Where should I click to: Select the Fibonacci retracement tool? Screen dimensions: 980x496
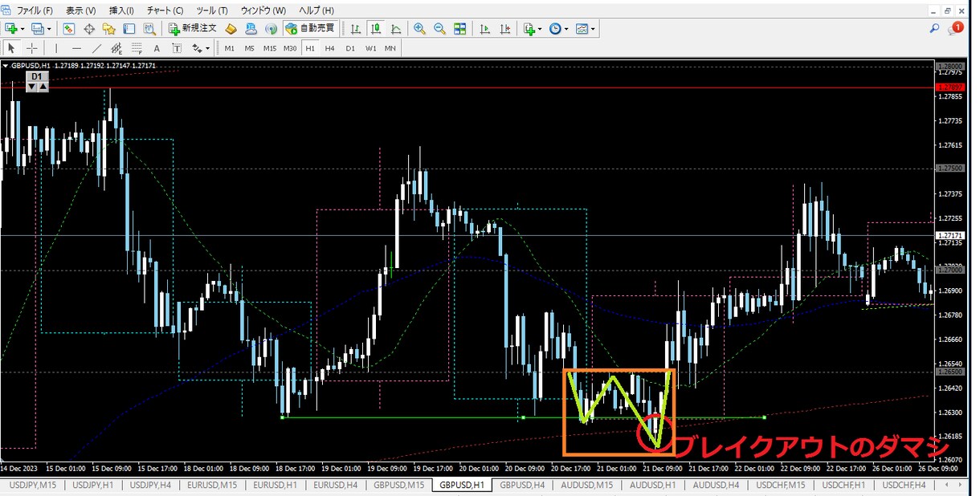137,48
